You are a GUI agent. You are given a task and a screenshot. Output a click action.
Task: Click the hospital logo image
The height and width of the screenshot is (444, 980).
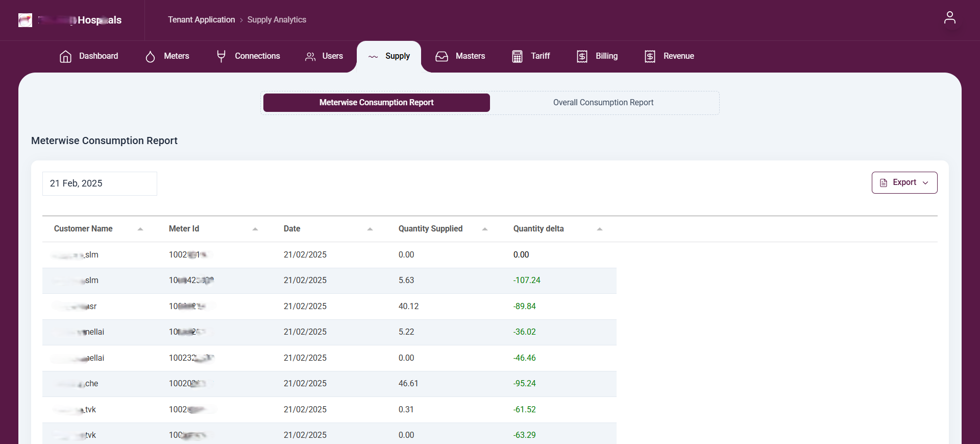tap(25, 20)
